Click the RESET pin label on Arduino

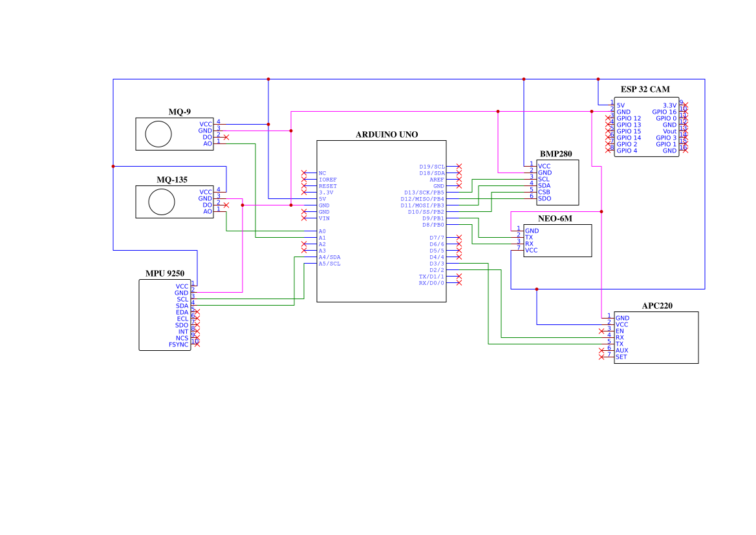[328, 186]
